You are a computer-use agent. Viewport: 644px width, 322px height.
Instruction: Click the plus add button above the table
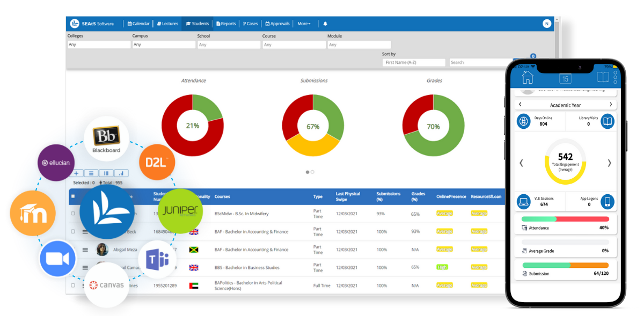click(77, 173)
